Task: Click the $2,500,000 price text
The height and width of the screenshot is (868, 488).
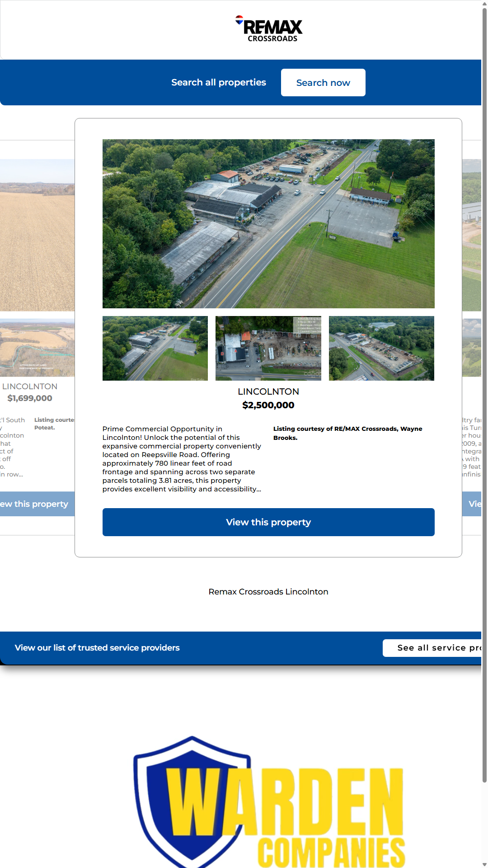Action: pos(268,405)
